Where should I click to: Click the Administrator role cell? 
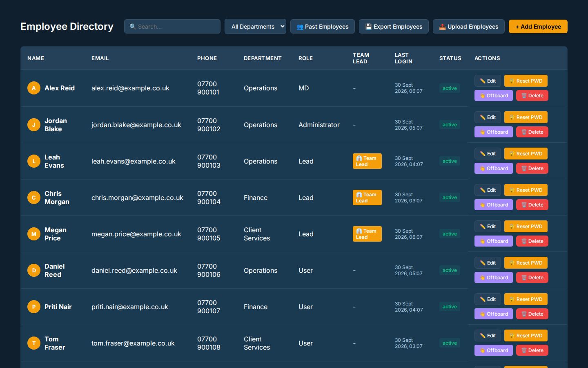[x=319, y=125]
